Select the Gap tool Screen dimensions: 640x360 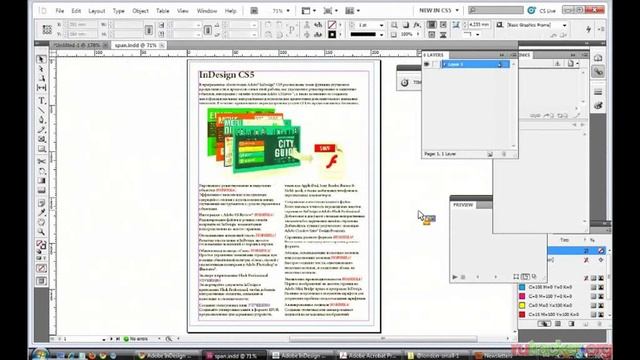pyautogui.click(x=41, y=87)
